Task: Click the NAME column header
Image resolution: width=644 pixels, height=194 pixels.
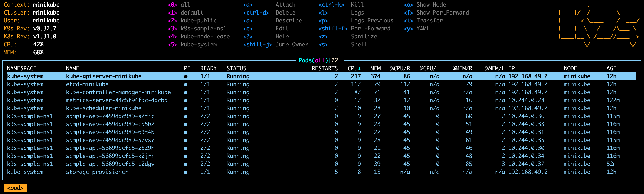Action: (x=73, y=68)
